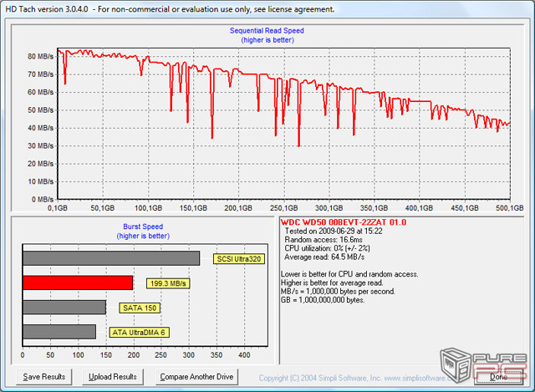Click the GB = 1,000,000,000 bytes line
The height and width of the screenshot is (392, 535).
[323, 300]
